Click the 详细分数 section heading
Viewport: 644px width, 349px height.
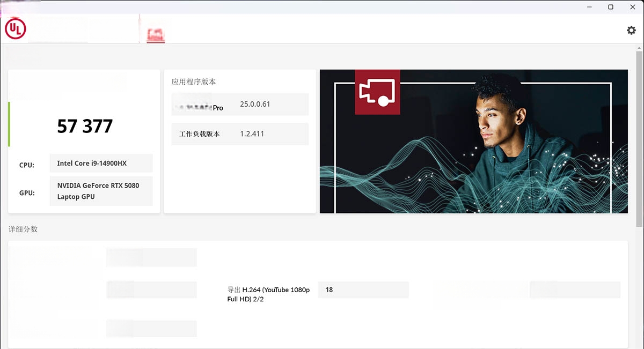point(23,229)
